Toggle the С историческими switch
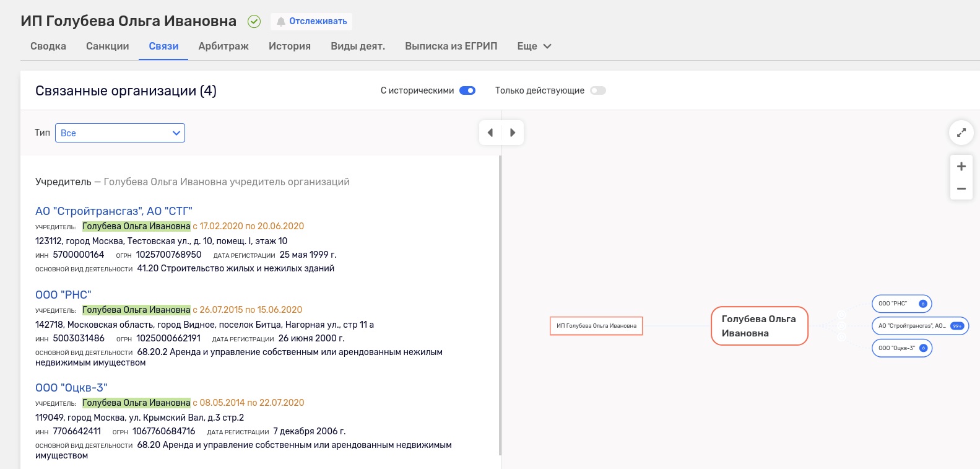This screenshot has height=469, width=980. point(467,90)
